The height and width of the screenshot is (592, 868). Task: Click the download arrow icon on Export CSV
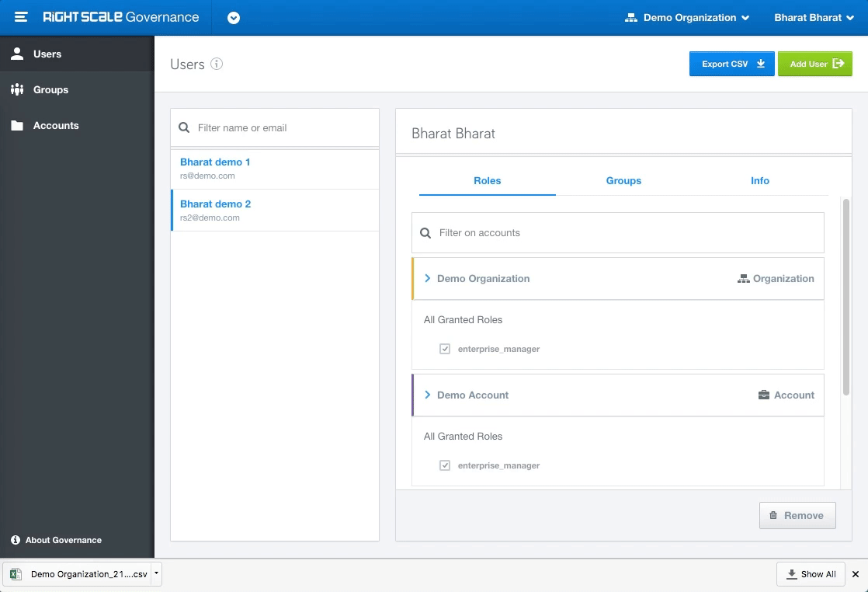coord(761,64)
